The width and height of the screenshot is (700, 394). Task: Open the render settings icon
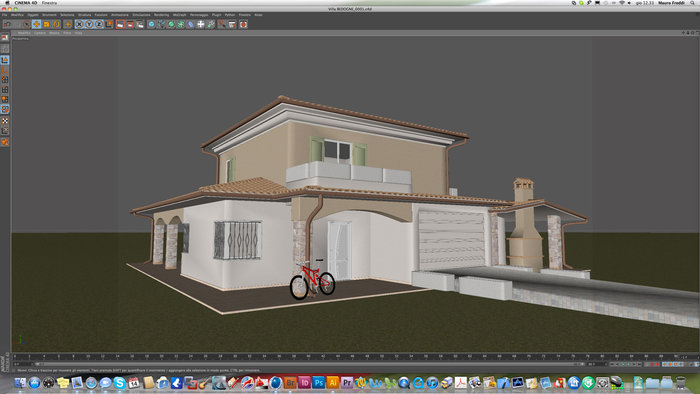coord(140,24)
